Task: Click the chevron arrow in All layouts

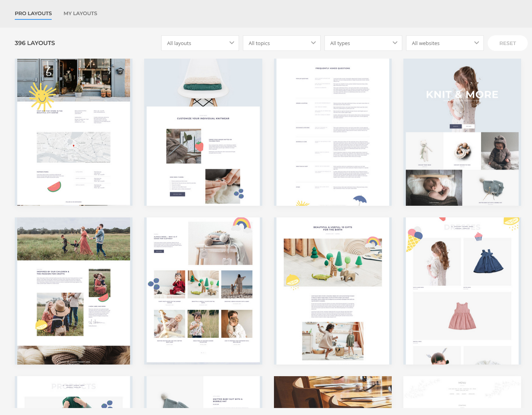Action: click(x=232, y=43)
